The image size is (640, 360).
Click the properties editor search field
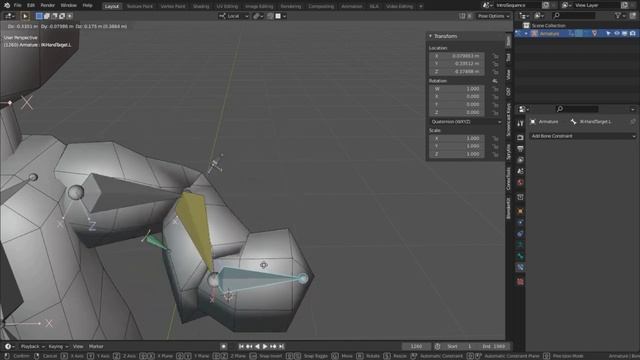pyautogui.click(x=578, y=109)
